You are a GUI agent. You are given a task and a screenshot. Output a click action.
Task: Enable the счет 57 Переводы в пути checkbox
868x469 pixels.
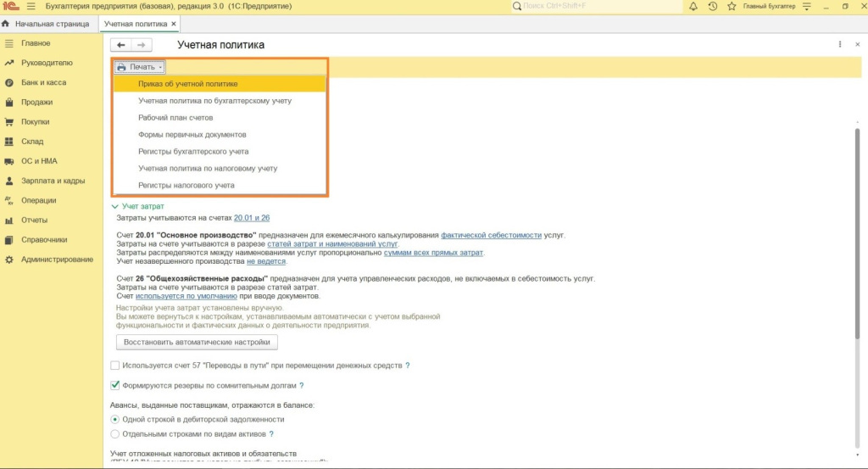click(x=115, y=366)
